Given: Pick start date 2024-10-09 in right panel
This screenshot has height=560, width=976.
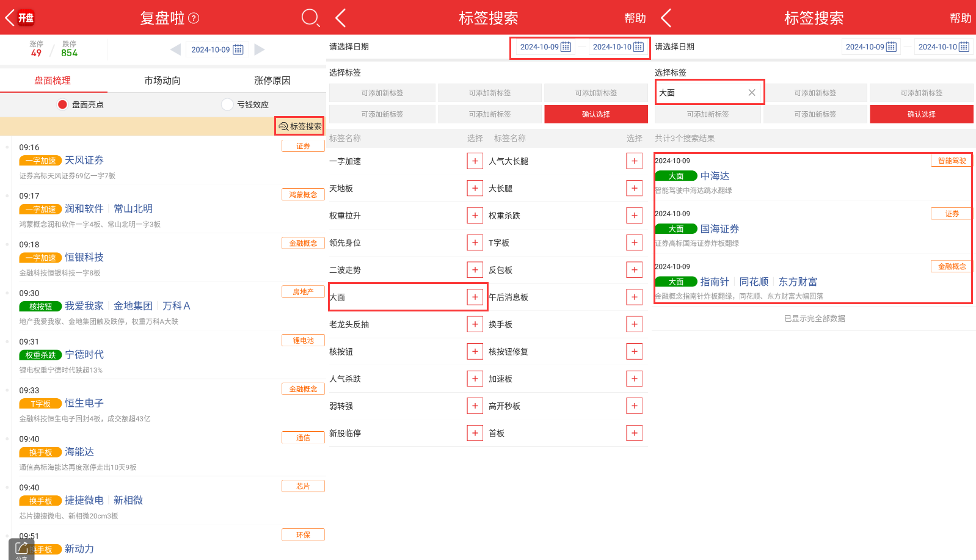Looking at the screenshot, I should (x=870, y=47).
